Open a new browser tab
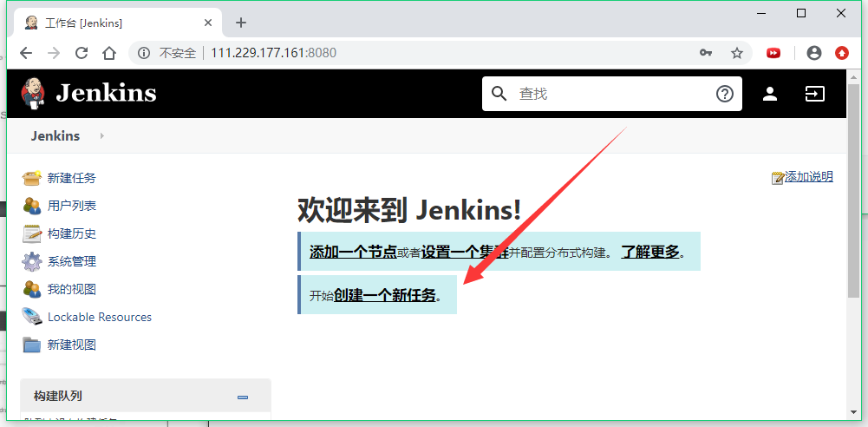This screenshot has height=427, width=868. (x=241, y=23)
